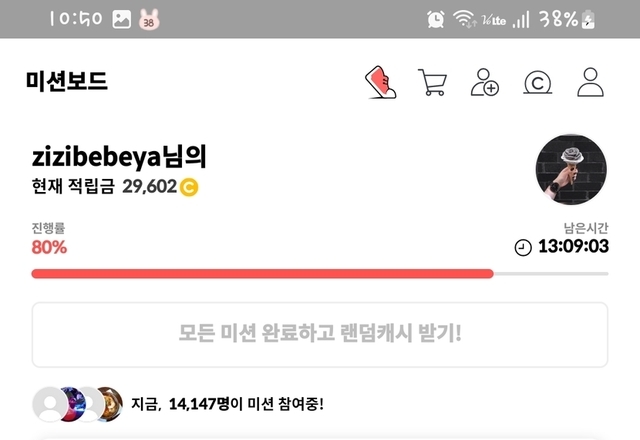
Task: Tap the 14,147명이 미션 참여중 text
Action: [227, 404]
